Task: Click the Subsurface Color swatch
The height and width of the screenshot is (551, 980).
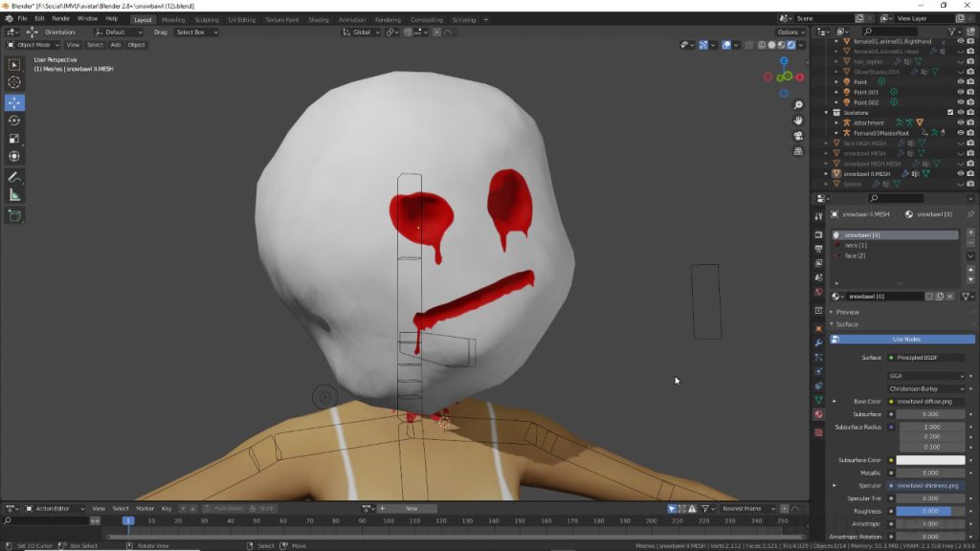Action: click(x=930, y=460)
